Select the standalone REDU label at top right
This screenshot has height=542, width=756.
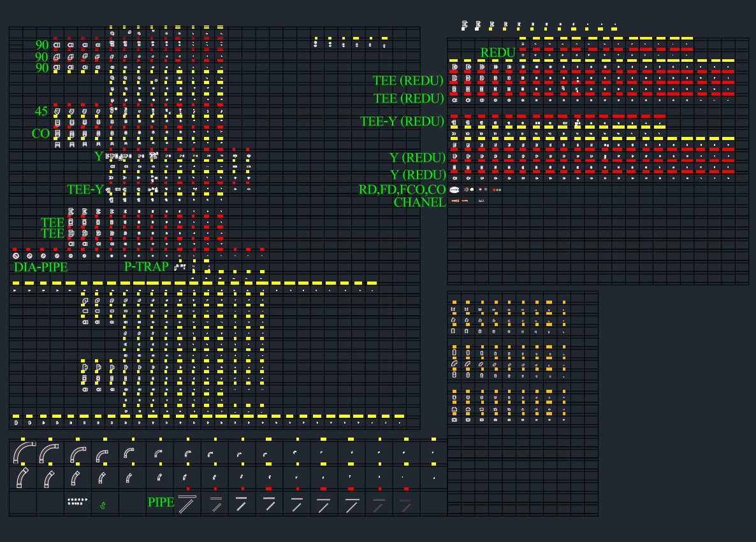(x=497, y=53)
